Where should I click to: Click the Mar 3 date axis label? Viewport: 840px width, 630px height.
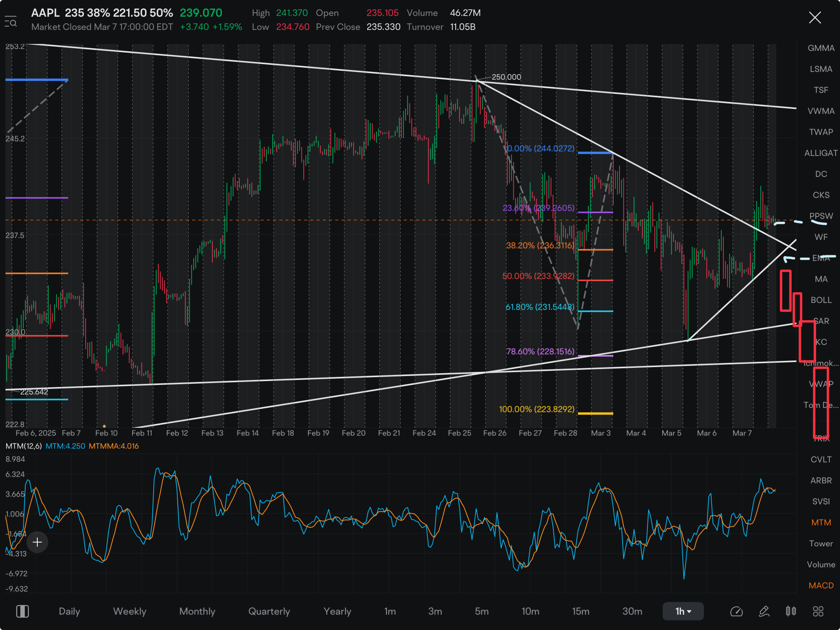tap(601, 433)
